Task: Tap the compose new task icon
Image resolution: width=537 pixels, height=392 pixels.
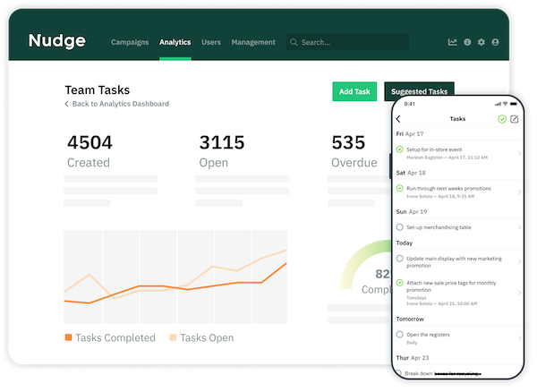Action: [515, 119]
